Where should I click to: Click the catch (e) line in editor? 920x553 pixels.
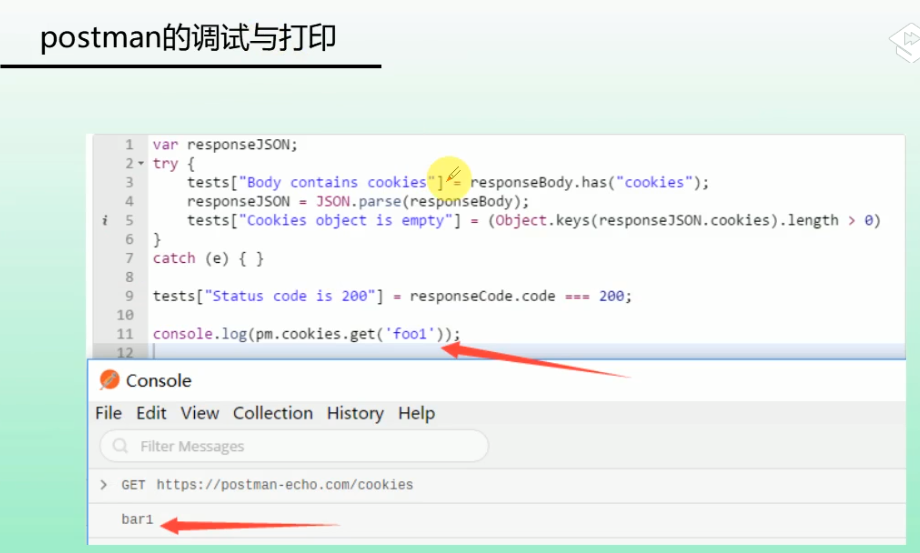[208, 259]
